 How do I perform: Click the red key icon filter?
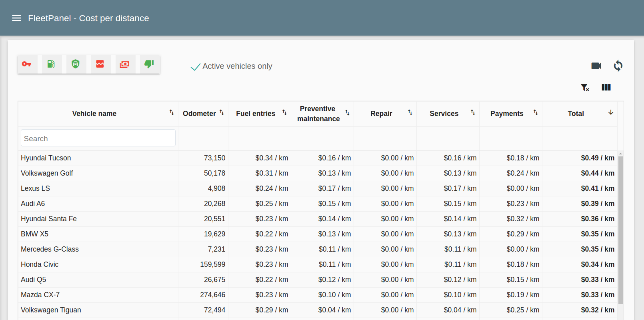(x=27, y=64)
